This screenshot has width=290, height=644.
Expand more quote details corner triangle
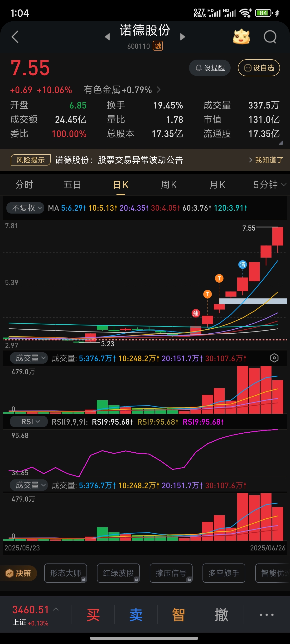pyautogui.click(x=281, y=142)
